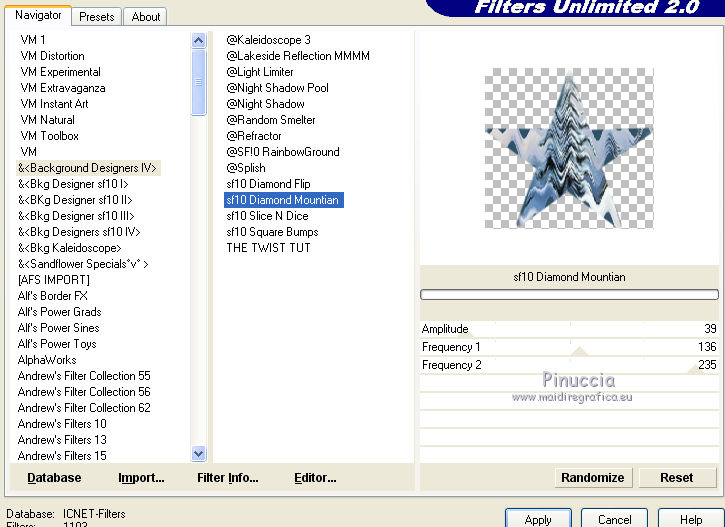Apply the selected filter

click(x=538, y=519)
